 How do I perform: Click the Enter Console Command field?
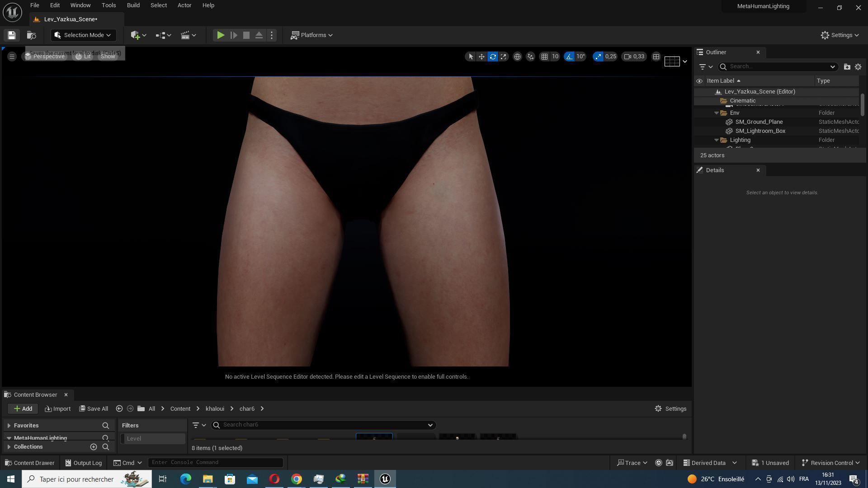pyautogui.click(x=215, y=462)
